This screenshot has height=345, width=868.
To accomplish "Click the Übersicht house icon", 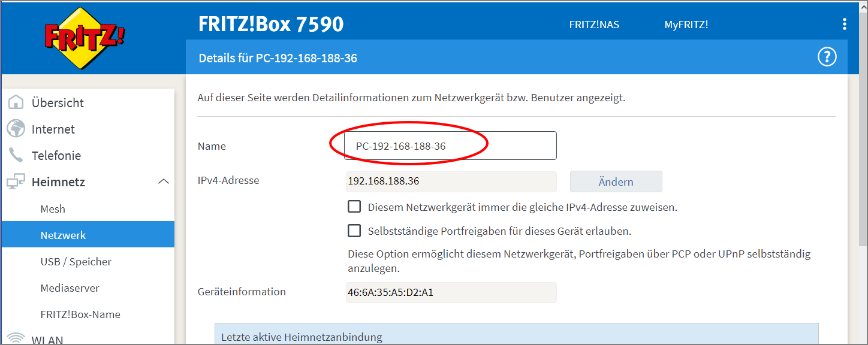I will pos(16,102).
